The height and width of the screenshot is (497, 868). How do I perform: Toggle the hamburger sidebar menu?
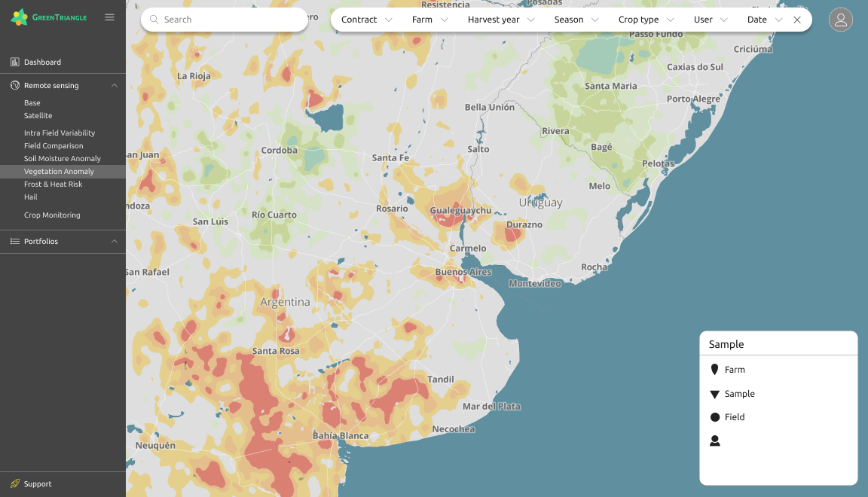[110, 17]
